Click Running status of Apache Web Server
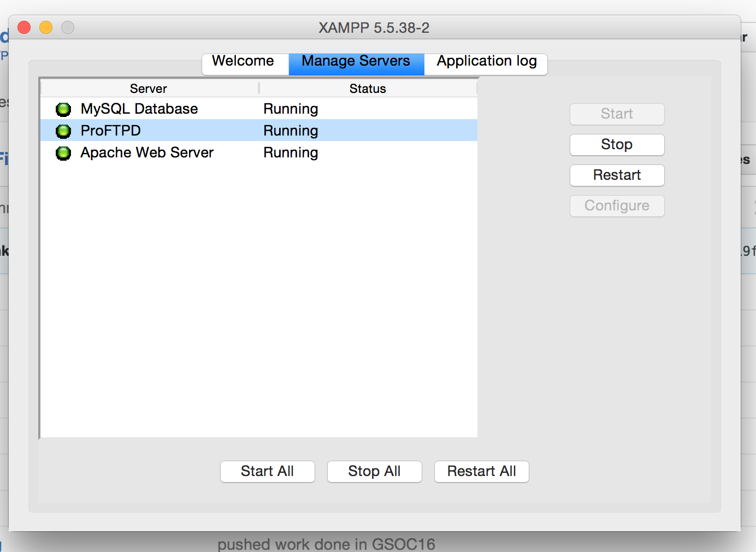Screen dimensions: 756x552 coord(291,153)
